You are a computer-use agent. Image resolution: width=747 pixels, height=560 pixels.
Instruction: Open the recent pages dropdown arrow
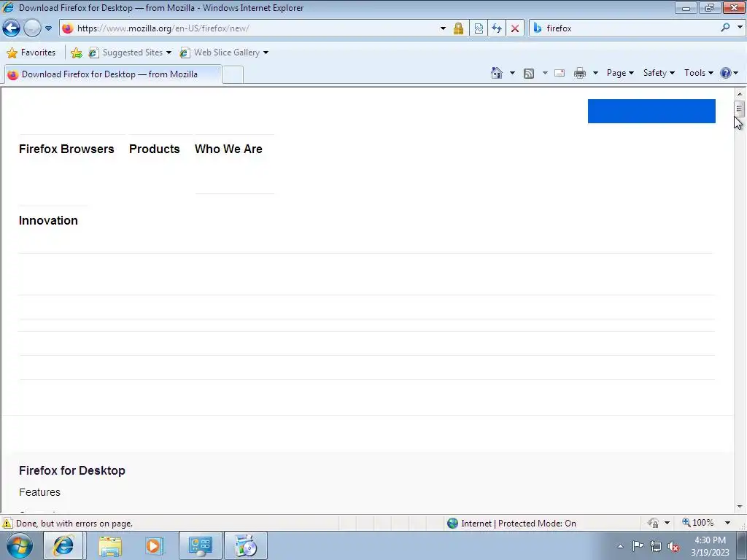49,28
